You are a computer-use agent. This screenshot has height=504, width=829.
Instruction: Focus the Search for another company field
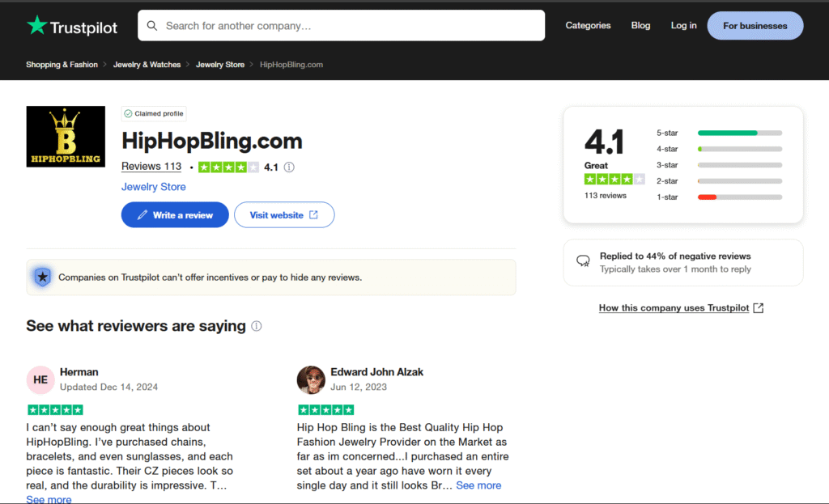[x=341, y=25]
